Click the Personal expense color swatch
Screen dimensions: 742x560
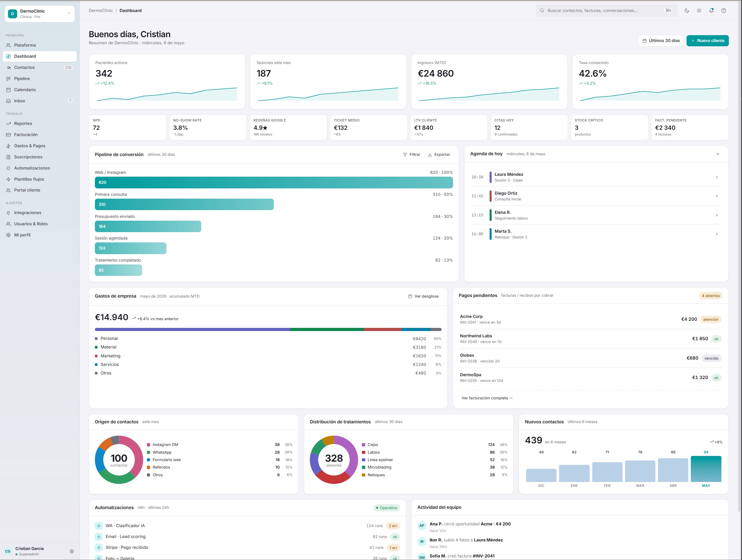(x=96, y=338)
